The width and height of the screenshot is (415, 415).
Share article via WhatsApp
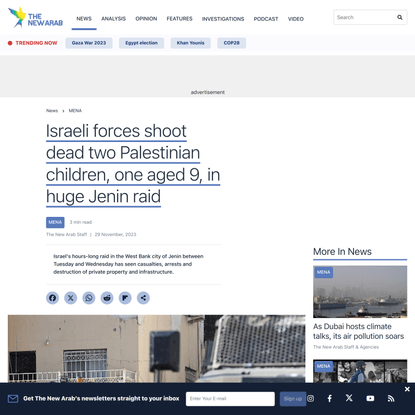89,298
